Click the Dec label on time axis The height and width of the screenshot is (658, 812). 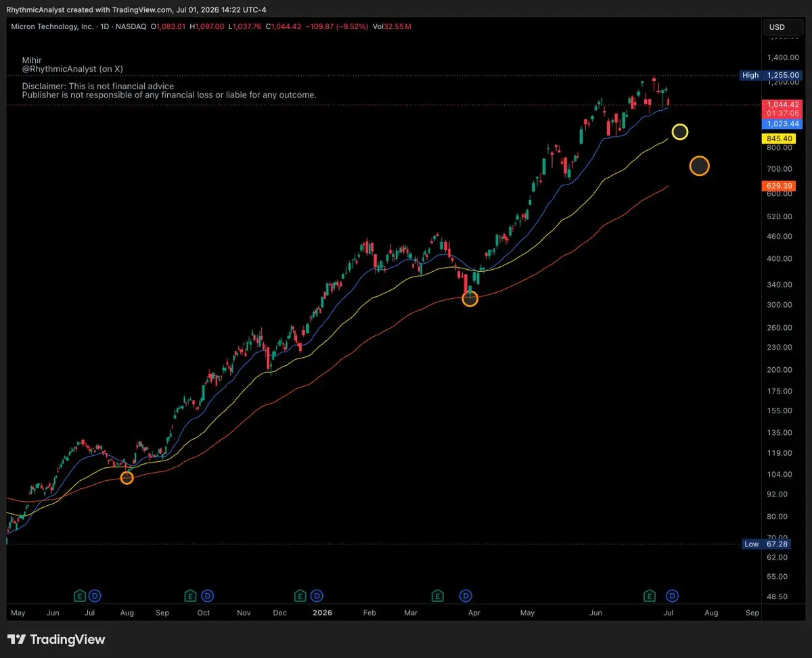tap(279, 613)
